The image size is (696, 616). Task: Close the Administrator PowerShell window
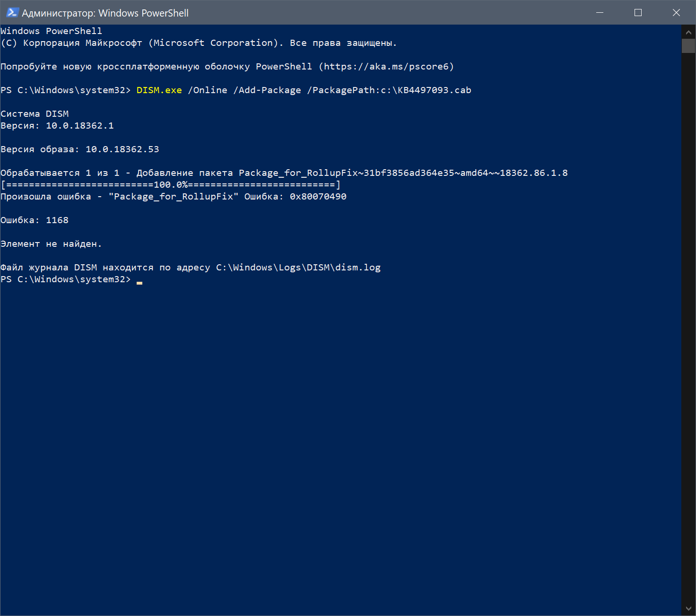click(x=676, y=13)
